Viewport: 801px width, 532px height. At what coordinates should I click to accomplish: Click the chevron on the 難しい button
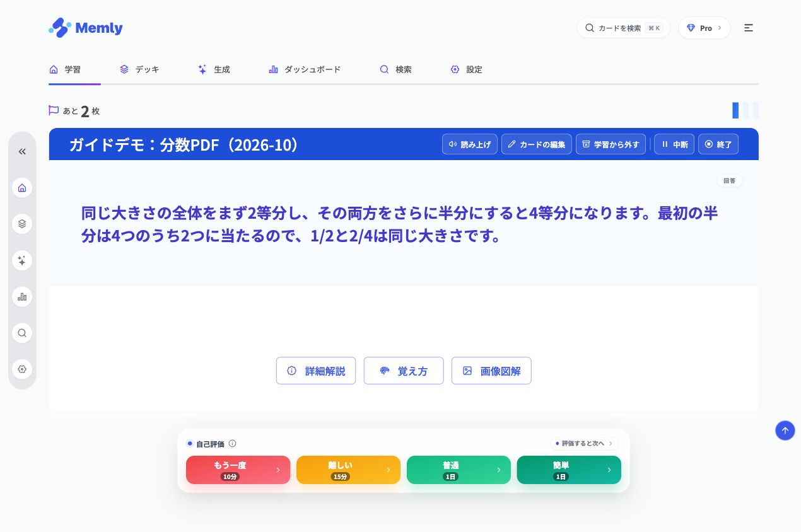pyautogui.click(x=389, y=470)
